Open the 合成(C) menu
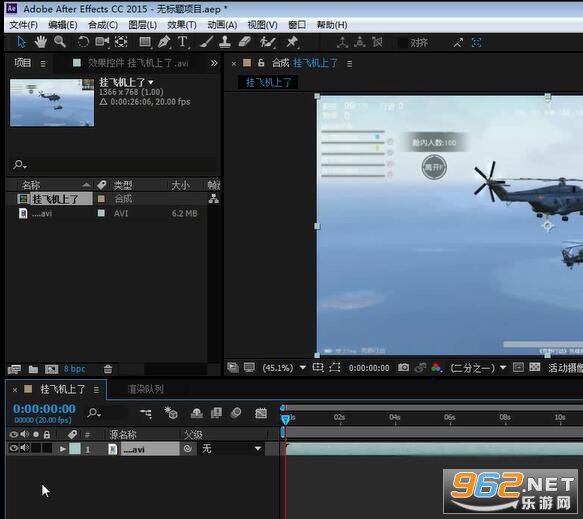This screenshot has width=583, height=519. [x=103, y=25]
